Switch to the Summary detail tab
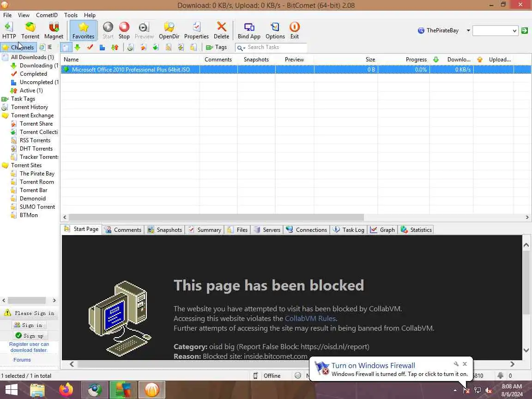532x399 pixels. tap(205, 230)
